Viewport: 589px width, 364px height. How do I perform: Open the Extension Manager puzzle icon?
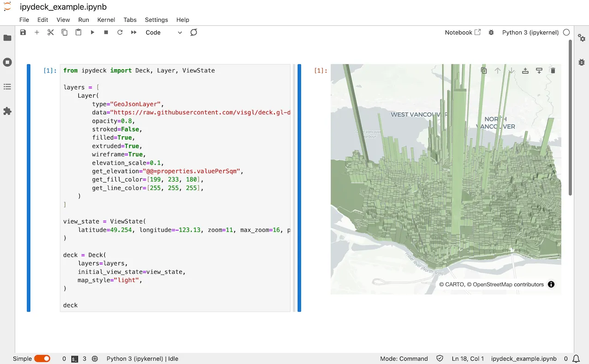point(7,111)
